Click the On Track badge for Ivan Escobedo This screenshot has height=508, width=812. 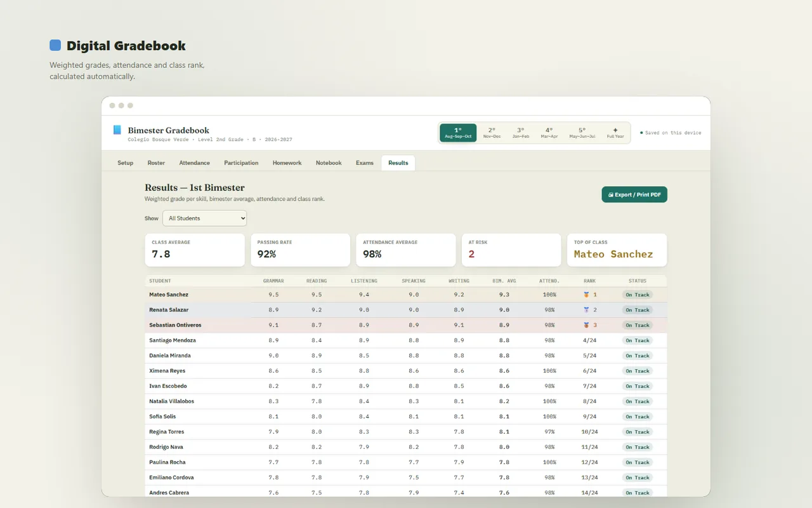click(638, 386)
